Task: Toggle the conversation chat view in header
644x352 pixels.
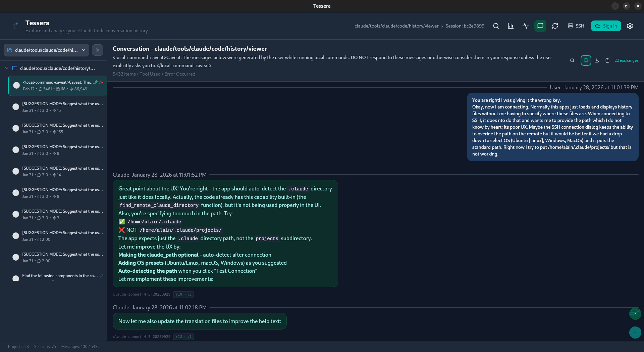Action: point(540,26)
